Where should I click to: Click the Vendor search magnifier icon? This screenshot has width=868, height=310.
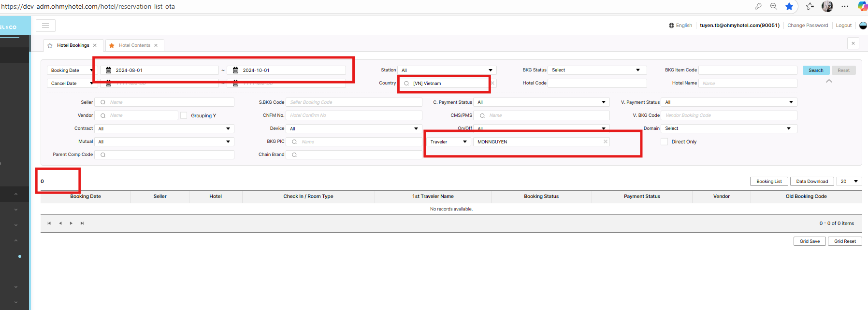click(103, 115)
